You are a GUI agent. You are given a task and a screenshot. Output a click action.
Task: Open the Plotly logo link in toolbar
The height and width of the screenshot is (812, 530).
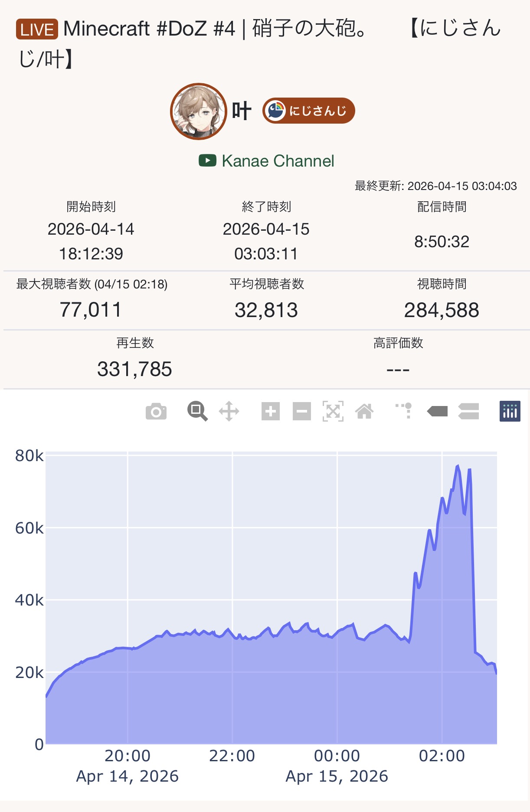click(510, 411)
